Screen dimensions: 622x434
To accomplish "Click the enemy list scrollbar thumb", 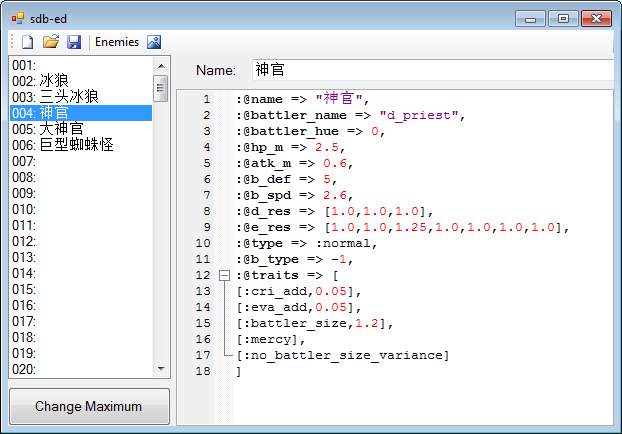I will point(161,88).
